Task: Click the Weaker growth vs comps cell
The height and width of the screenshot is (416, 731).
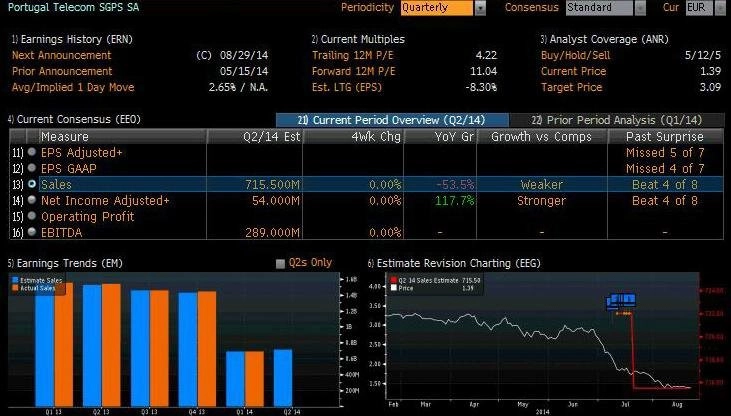Action: (x=541, y=185)
